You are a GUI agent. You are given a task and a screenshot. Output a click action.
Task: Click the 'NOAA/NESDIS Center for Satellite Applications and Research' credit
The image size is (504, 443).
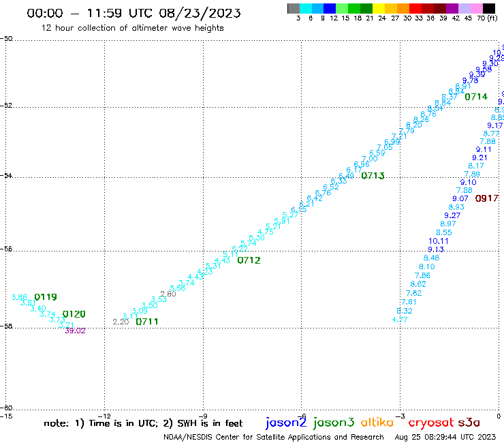(x=274, y=438)
